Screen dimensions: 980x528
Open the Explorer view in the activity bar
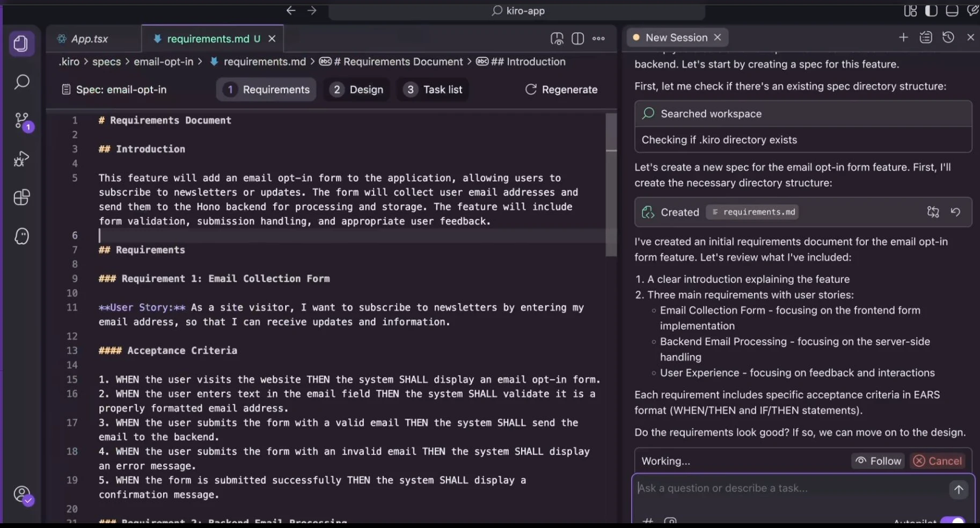coord(21,43)
